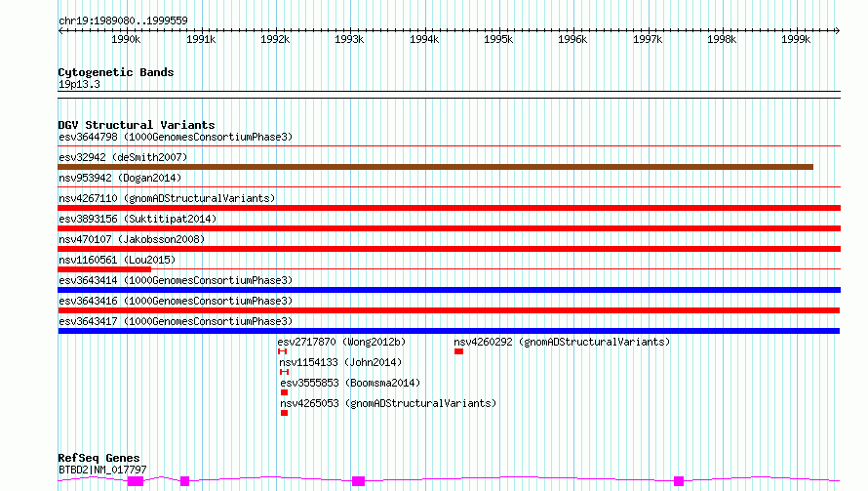Click the red nsv4267110 variant bar

(x=449, y=208)
